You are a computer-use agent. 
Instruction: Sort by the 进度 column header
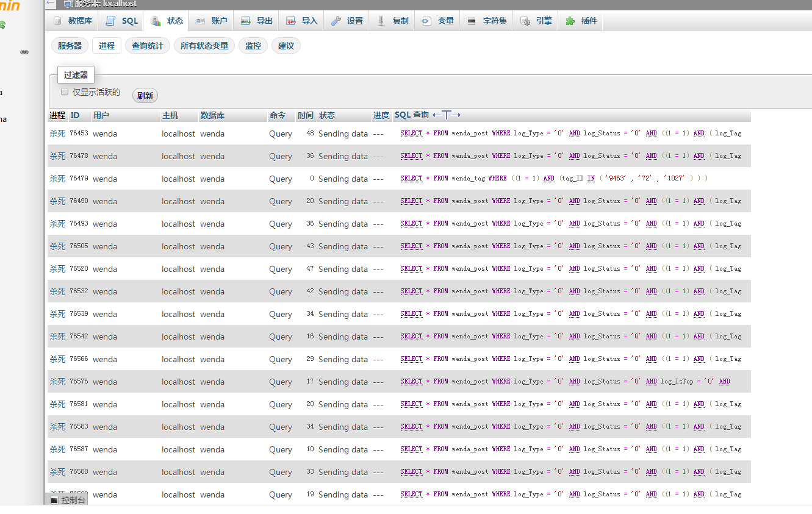coord(381,115)
